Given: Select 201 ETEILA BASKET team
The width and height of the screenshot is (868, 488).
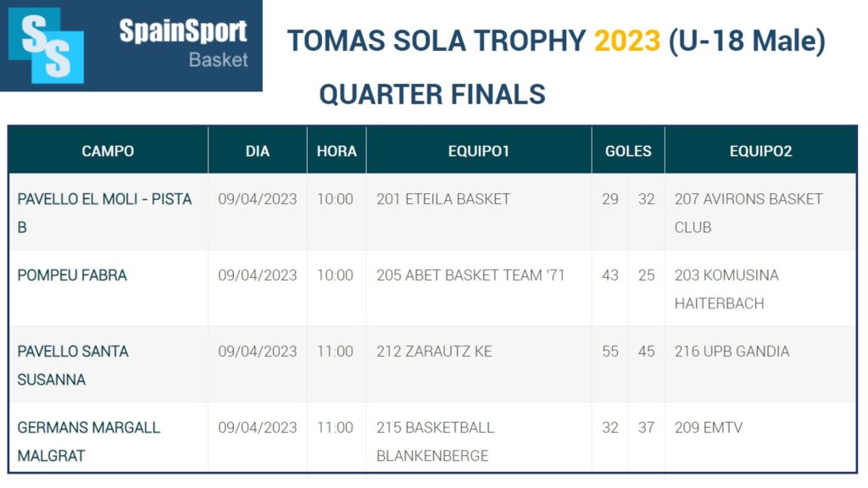Looking at the screenshot, I should pyautogui.click(x=443, y=199).
